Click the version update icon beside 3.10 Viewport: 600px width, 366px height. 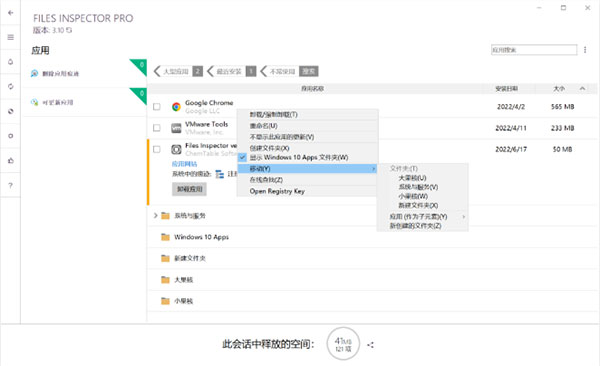click(x=68, y=30)
